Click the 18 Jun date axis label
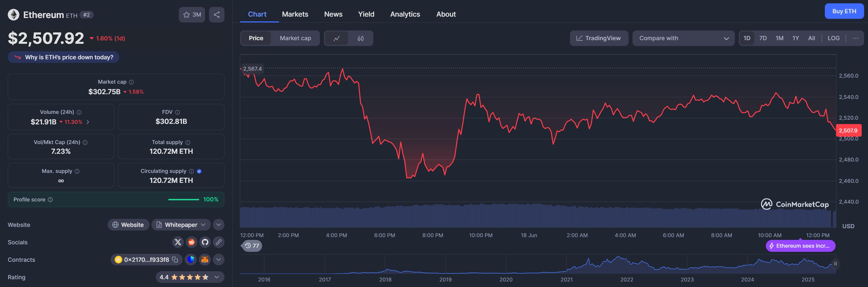The image size is (868, 287). pos(529,235)
